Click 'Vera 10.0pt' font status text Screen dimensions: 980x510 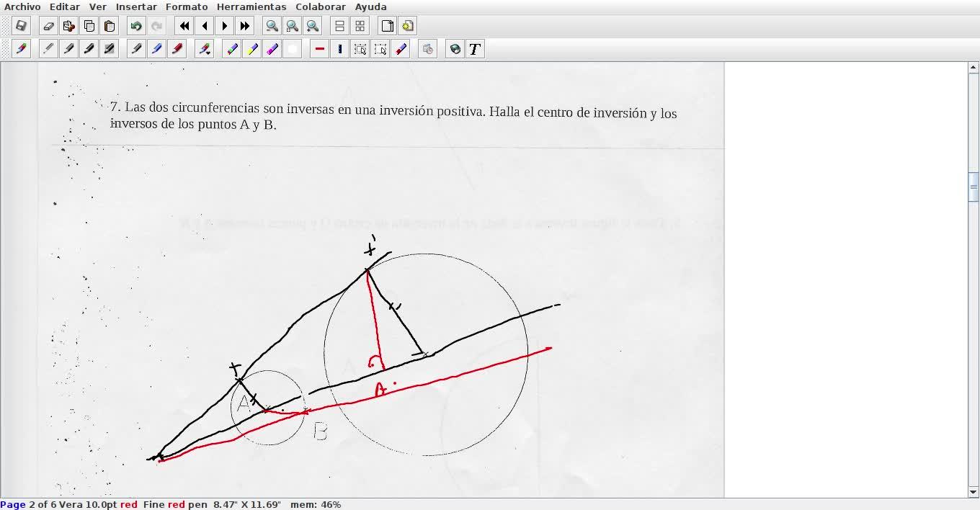[88, 504]
